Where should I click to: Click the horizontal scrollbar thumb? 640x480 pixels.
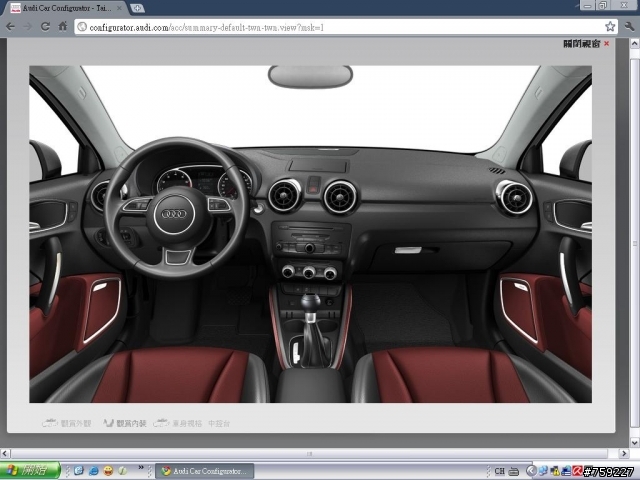pyautogui.click(x=309, y=453)
